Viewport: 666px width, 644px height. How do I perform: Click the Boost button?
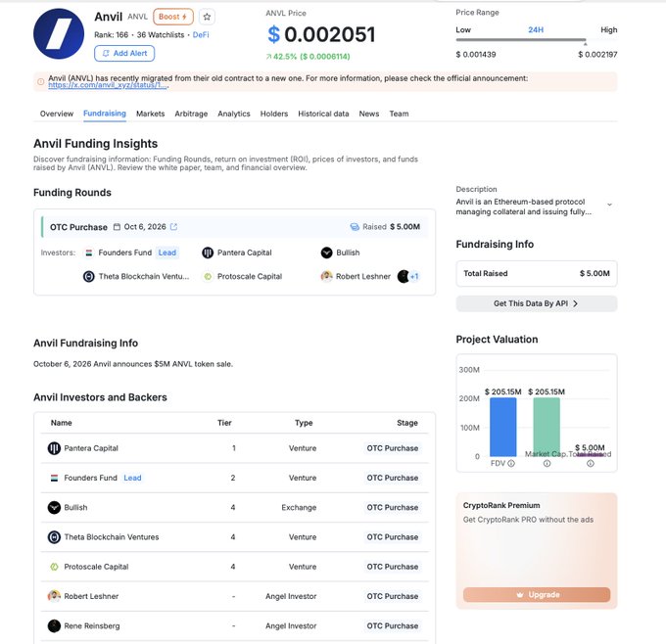[x=173, y=17]
